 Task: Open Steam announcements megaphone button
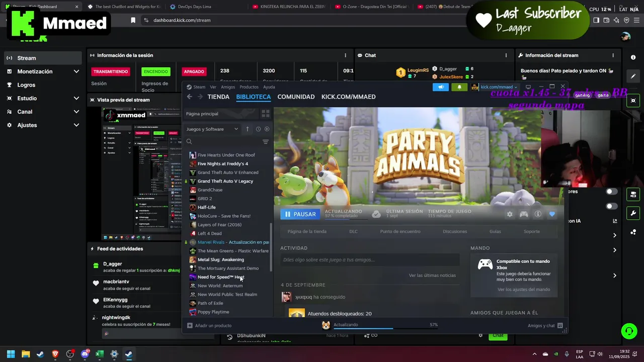441,87
